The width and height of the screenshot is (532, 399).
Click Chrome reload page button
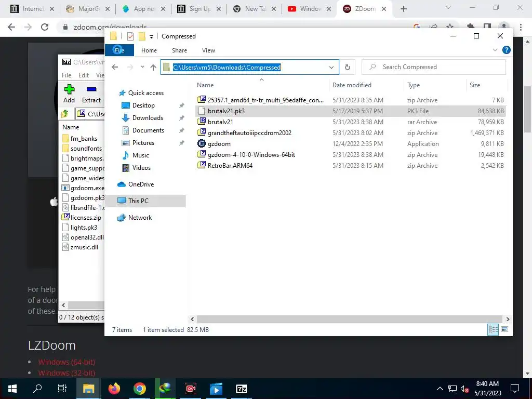[45, 27]
